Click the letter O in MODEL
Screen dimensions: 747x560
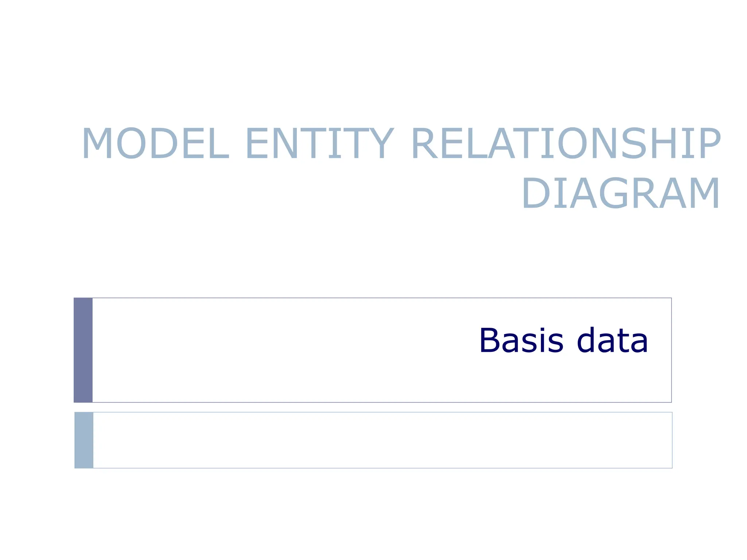[x=131, y=143]
